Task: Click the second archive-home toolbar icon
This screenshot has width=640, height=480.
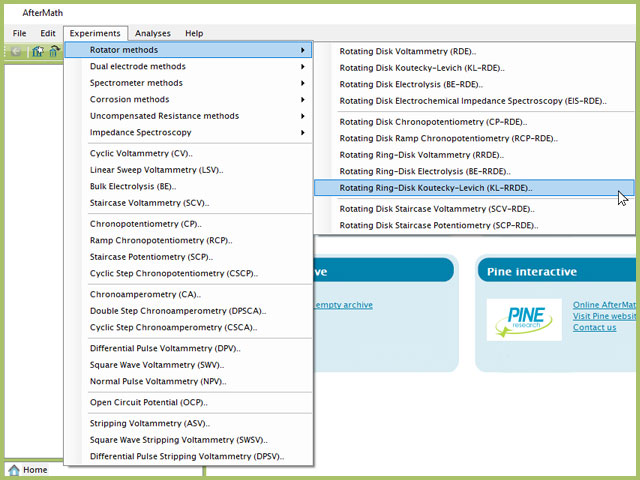Action: (54, 51)
